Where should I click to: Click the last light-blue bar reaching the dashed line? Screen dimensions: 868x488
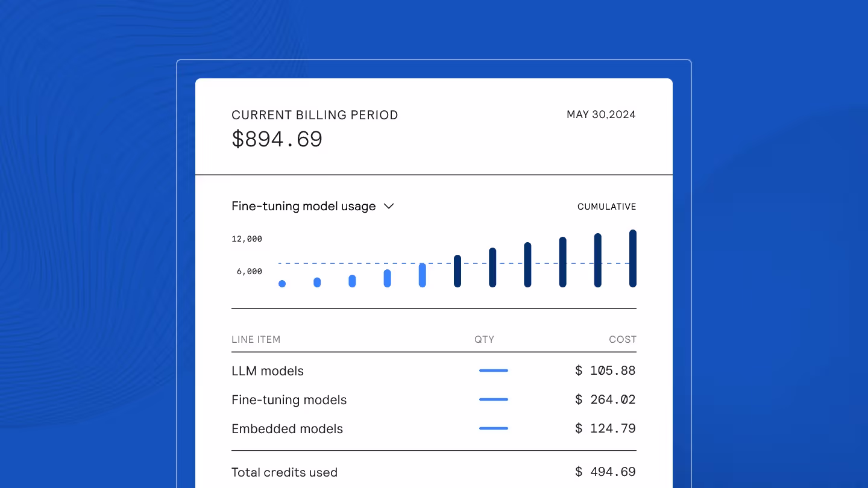423,275
